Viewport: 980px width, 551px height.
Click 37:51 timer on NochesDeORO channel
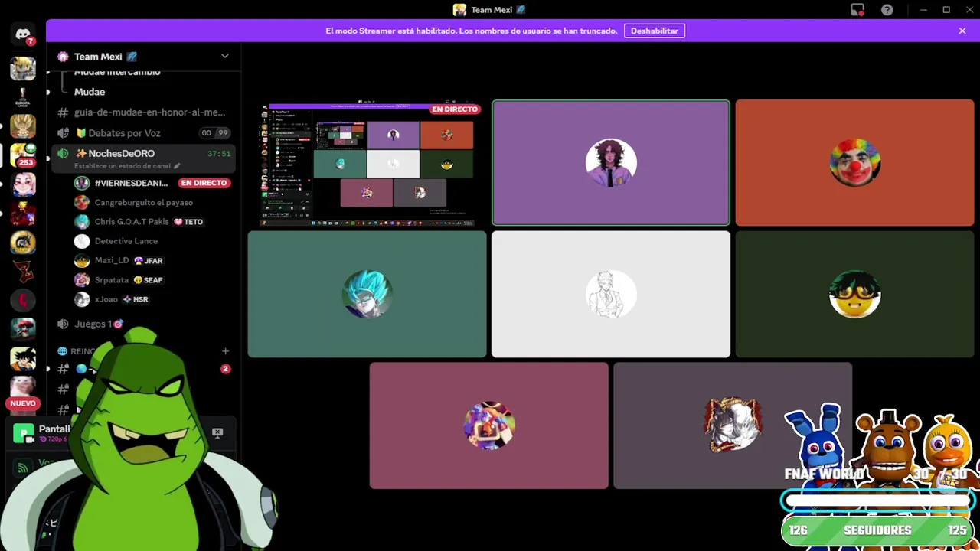219,154
